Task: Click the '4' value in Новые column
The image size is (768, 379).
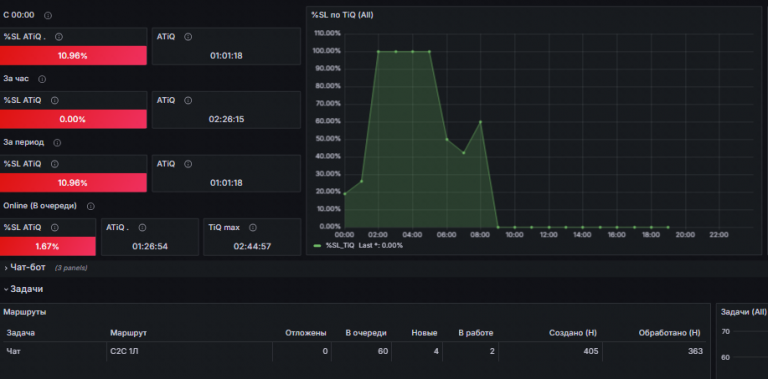Action: click(x=436, y=351)
